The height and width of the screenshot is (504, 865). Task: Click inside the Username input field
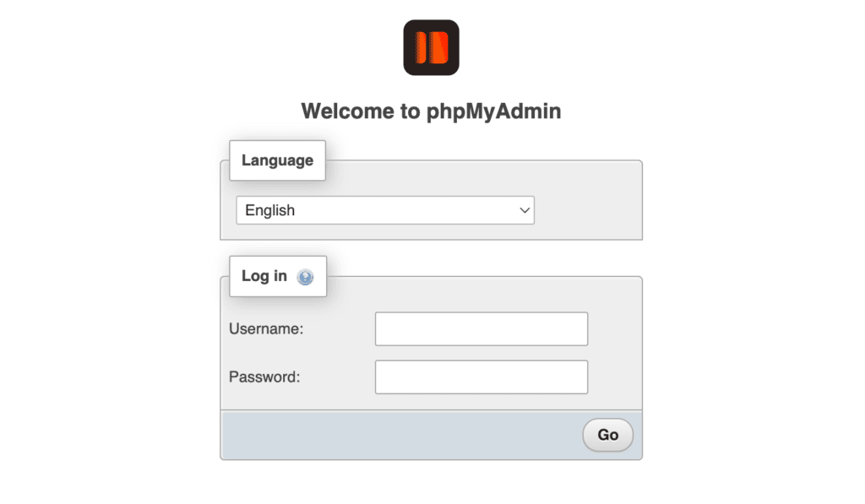click(x=481, y=328)
